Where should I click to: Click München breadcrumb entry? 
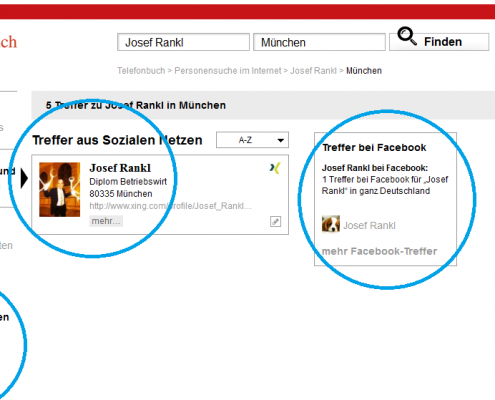coord(364,71)
